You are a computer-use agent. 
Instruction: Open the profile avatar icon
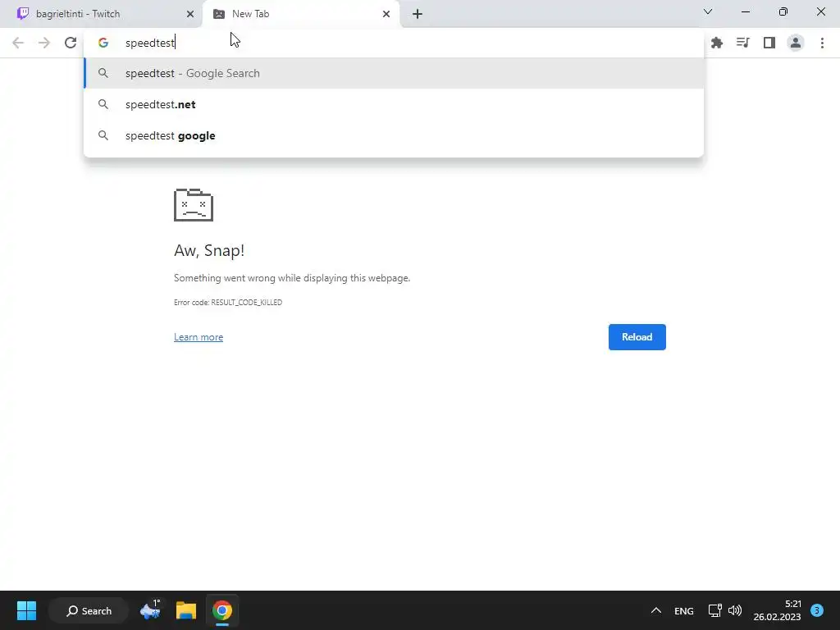[796, 43]
